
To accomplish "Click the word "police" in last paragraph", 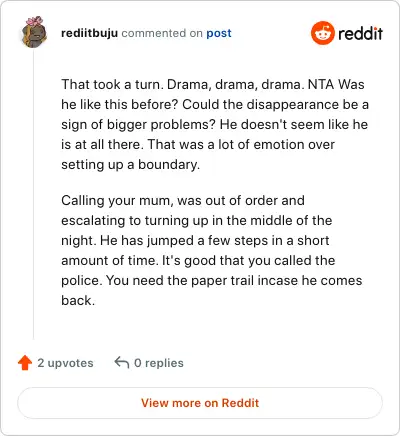I will click(x=82, y=281).
